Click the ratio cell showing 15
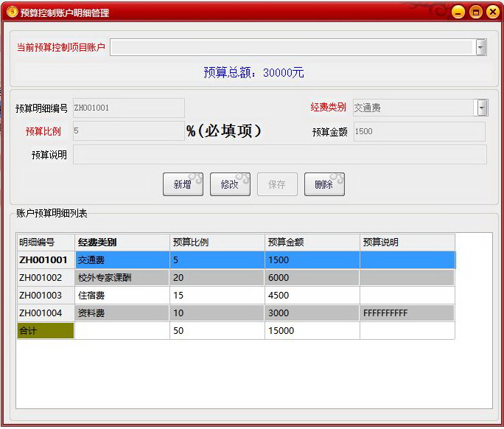 [x=217, y=296]
